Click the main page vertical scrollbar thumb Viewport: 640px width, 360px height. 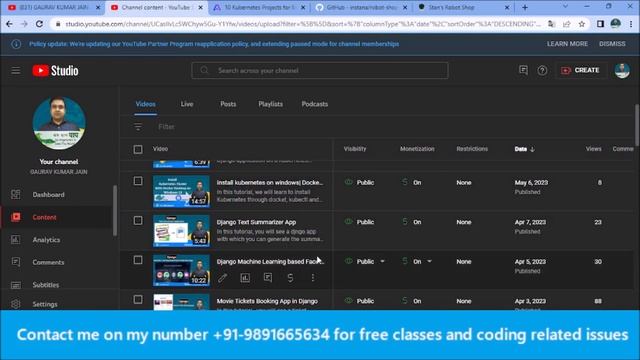637,124
